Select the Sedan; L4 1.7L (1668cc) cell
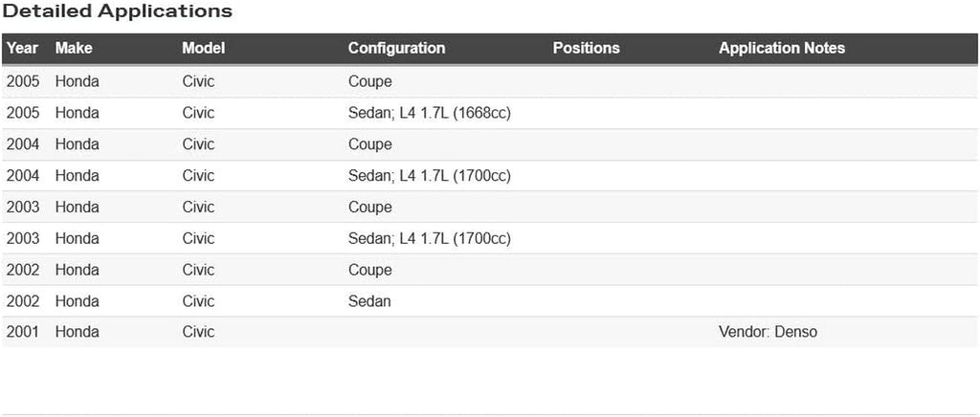Image resolution: width=980 pixels, height=417 pixels. 429,113
